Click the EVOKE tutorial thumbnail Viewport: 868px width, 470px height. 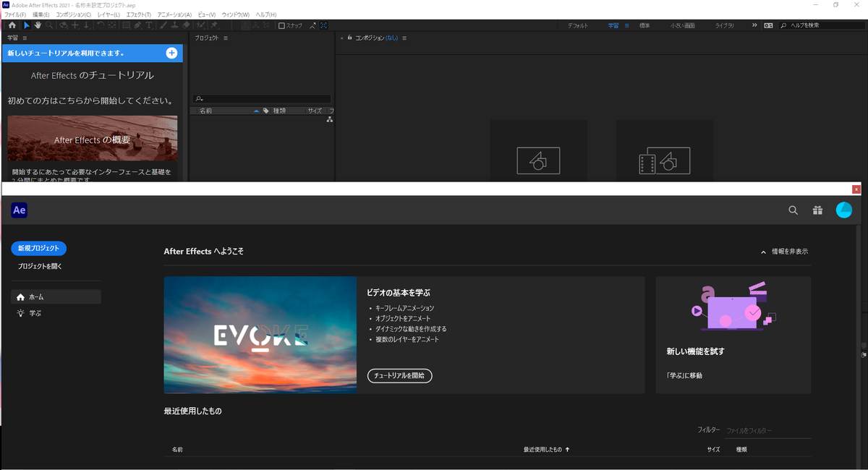[x=260, y=335]
